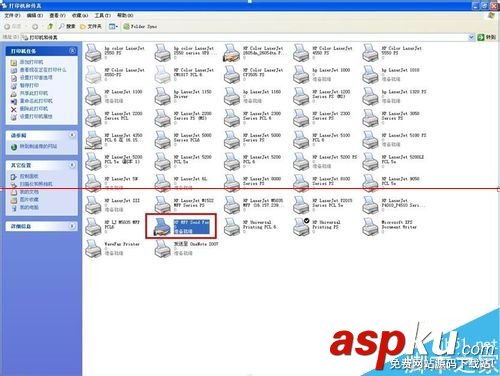Image resolution: width=500 pixels, height=376 pixels.
Task: Select hp LaserJet 1010 printer
Action: pos(391,74)
